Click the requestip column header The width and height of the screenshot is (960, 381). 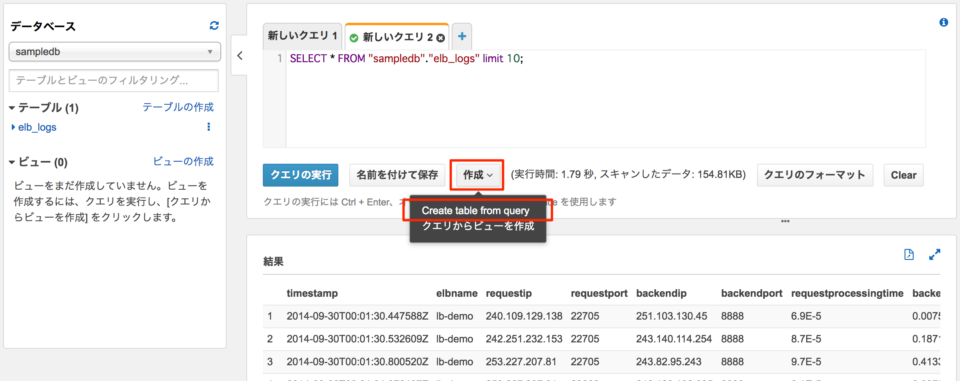click(510, 293)
